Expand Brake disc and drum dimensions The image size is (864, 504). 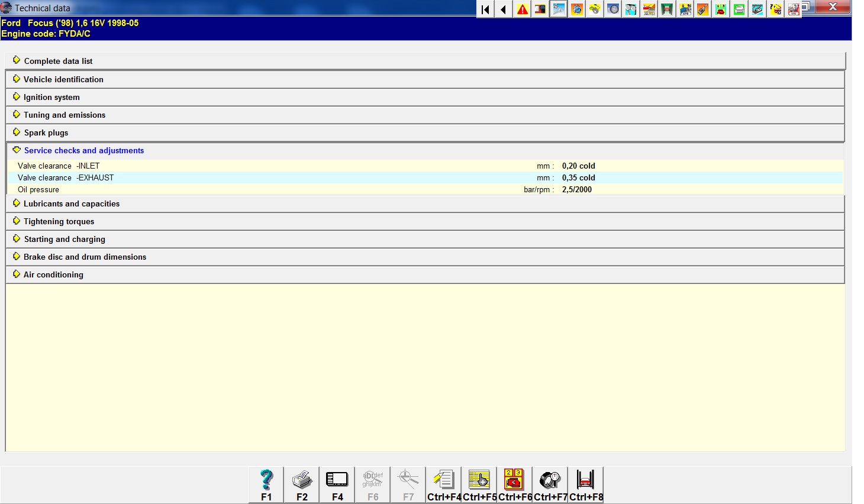[x=85, y=257]
